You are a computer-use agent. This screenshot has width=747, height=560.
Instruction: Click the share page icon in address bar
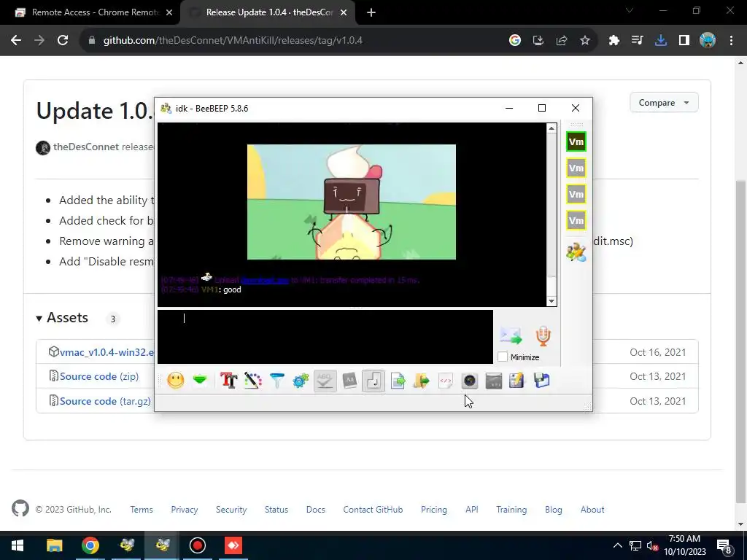tap(562, 41)
